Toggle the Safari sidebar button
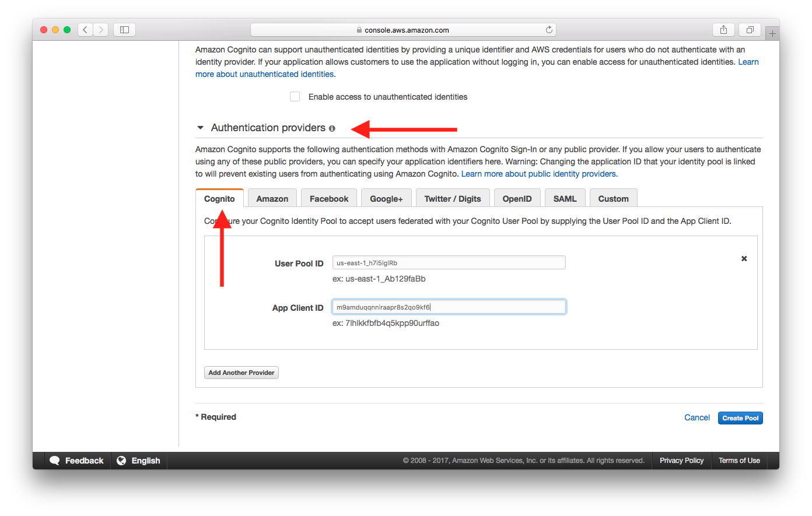Image resolution: width=812 pixels, height=516 pixels. [124, 30]
